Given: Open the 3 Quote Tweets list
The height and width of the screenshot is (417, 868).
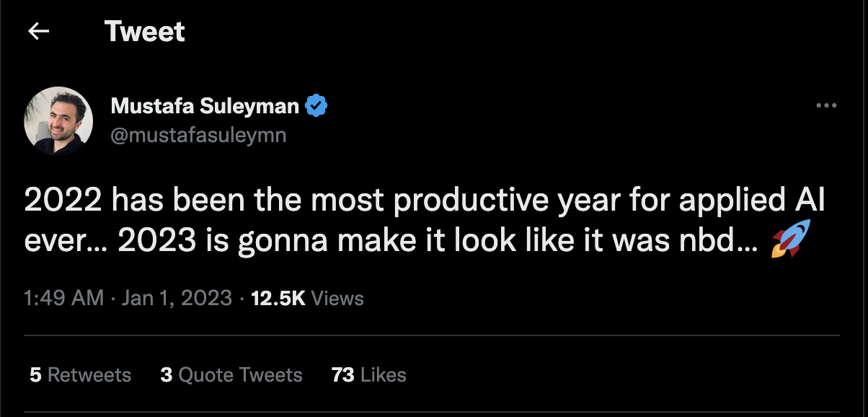Looking at the screenshot, I should 231,375.
